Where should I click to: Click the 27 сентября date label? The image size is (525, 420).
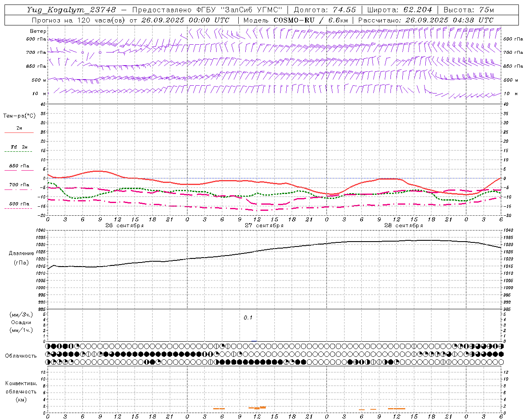click(x=264, y=226)
